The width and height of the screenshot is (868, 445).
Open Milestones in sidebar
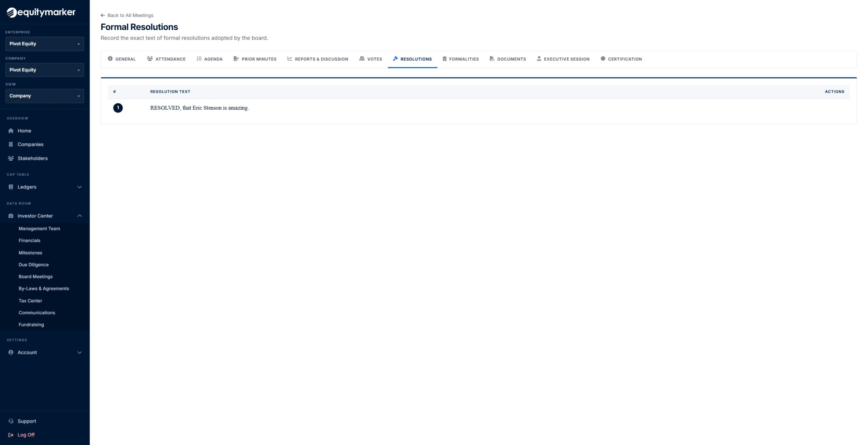[x=30, y=253]
